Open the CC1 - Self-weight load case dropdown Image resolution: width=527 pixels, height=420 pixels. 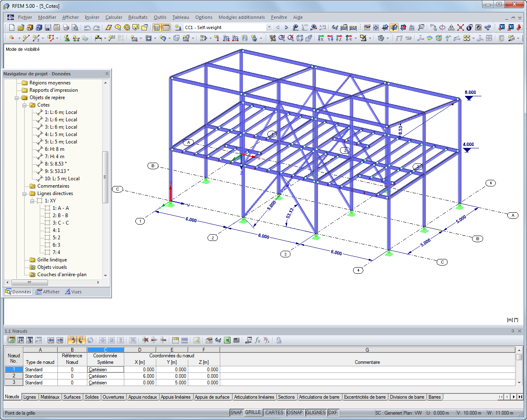[269, 27]
